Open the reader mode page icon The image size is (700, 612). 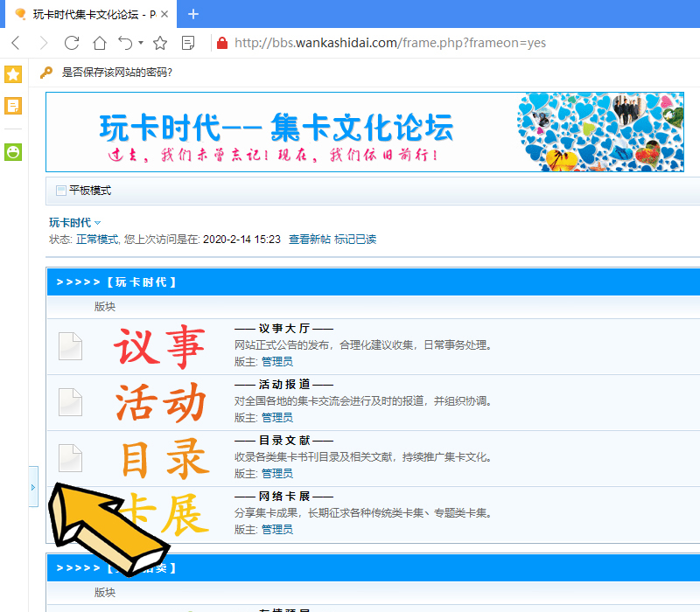tap(187, 43)
